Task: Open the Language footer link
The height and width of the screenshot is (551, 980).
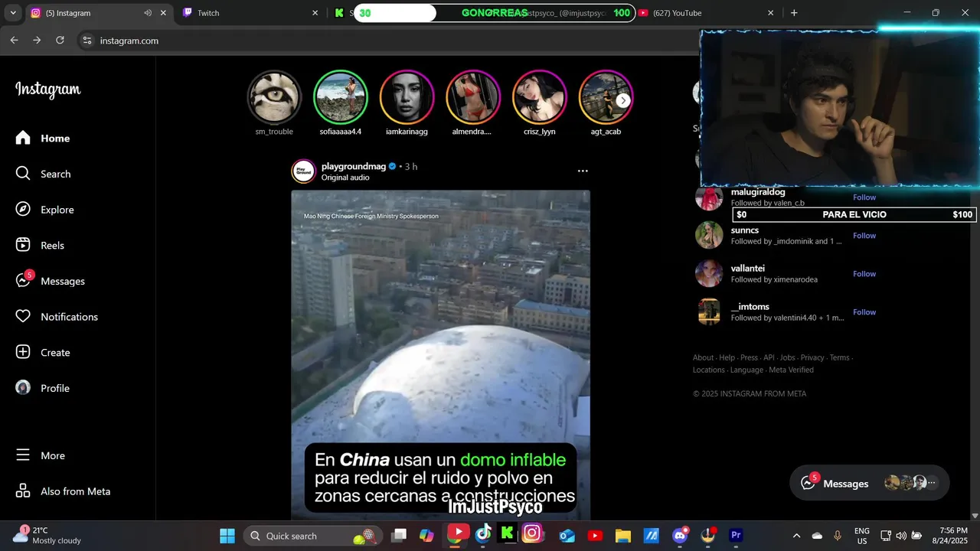Action: point(746,370)
